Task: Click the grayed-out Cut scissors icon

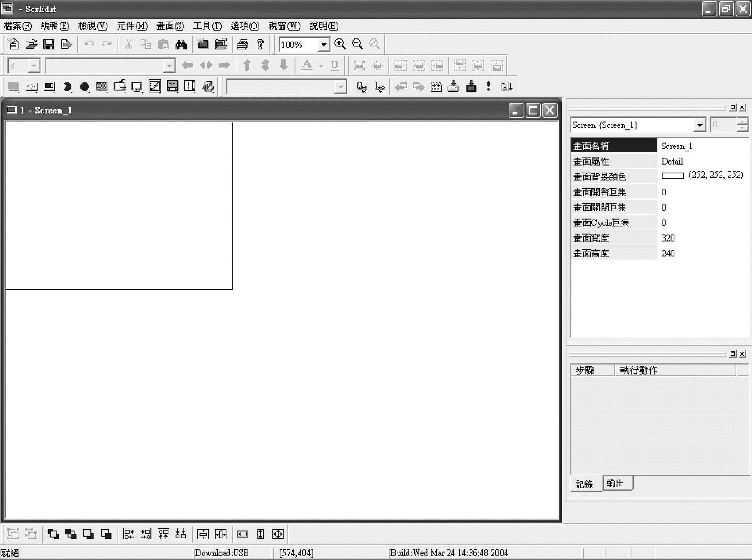Action: [x=128, y=44]
